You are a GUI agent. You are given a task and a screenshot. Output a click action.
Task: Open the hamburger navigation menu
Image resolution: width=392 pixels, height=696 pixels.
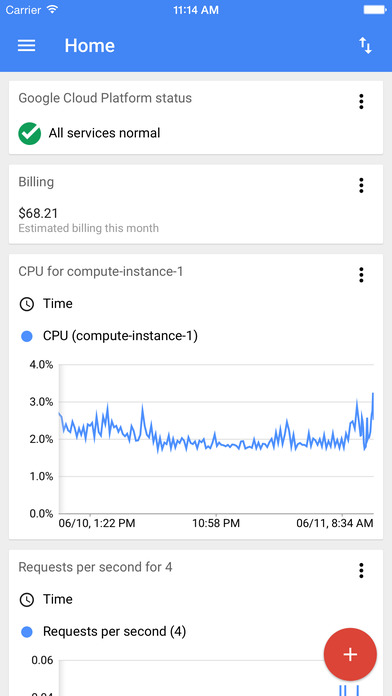point(27,45)
